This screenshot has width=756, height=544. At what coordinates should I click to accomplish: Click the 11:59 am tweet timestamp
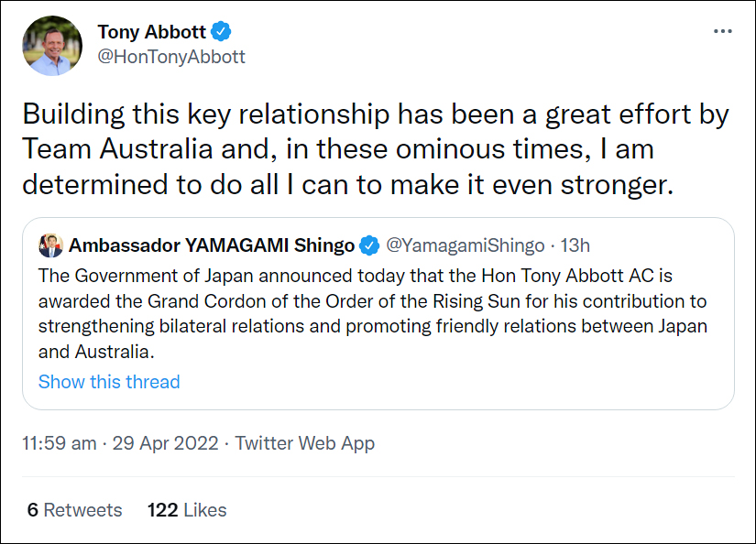click(60, 443)
